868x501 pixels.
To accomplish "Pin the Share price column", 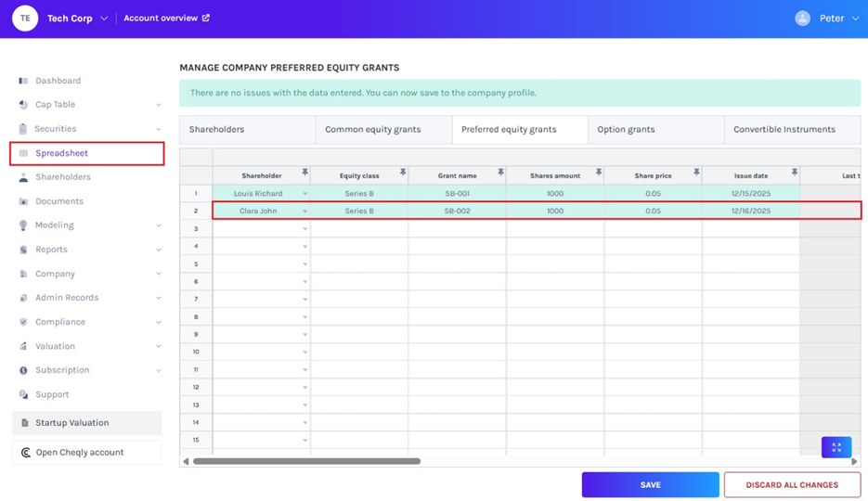I will click(x=696, y=173).
